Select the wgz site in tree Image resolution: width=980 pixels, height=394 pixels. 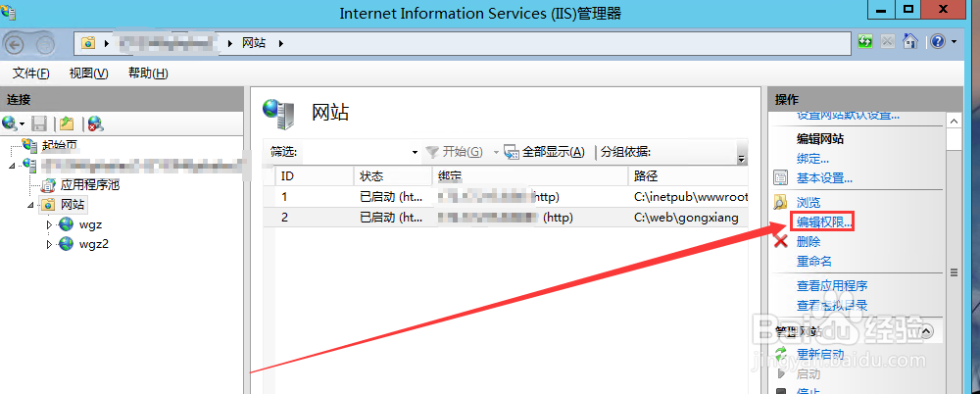tap(90, 223)
